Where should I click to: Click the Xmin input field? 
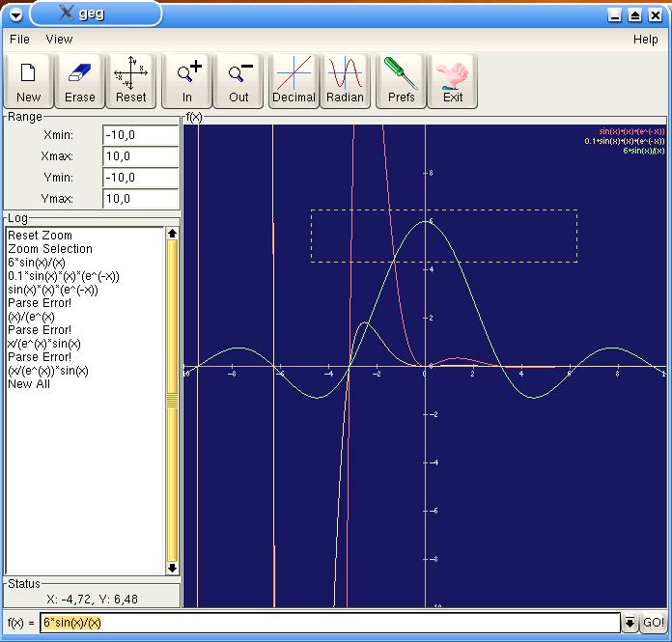141,135
